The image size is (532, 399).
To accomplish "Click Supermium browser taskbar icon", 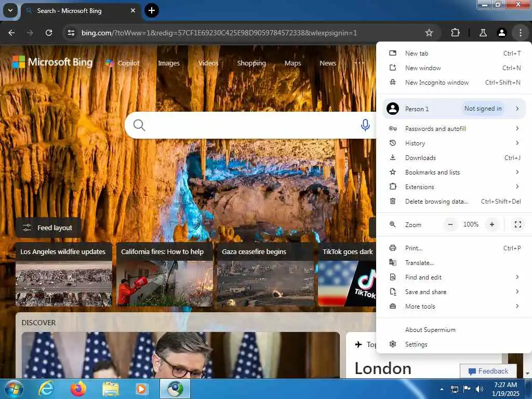I will click(x=175, y=389).
